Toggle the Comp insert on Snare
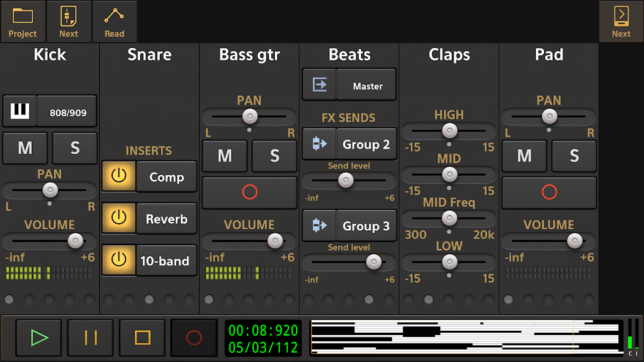The height and width of the screenshot is (362, 644). click(119, 177)
